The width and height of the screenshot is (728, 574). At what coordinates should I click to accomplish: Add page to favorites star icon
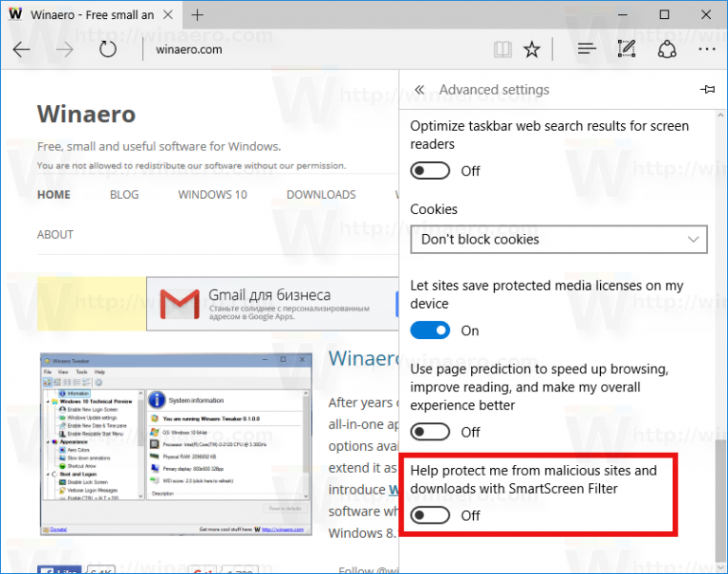coord(532,49)
